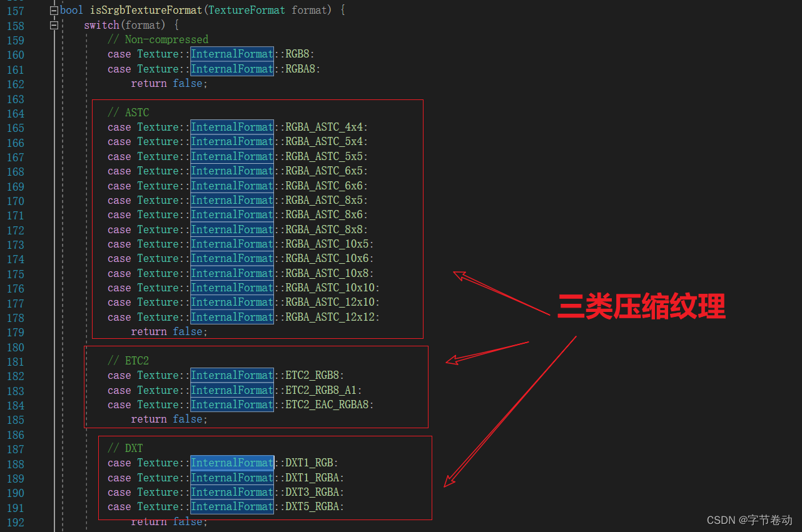The image size is (802, 532).
Task: Click the TextureFormat parameter type
Action: 247,10
